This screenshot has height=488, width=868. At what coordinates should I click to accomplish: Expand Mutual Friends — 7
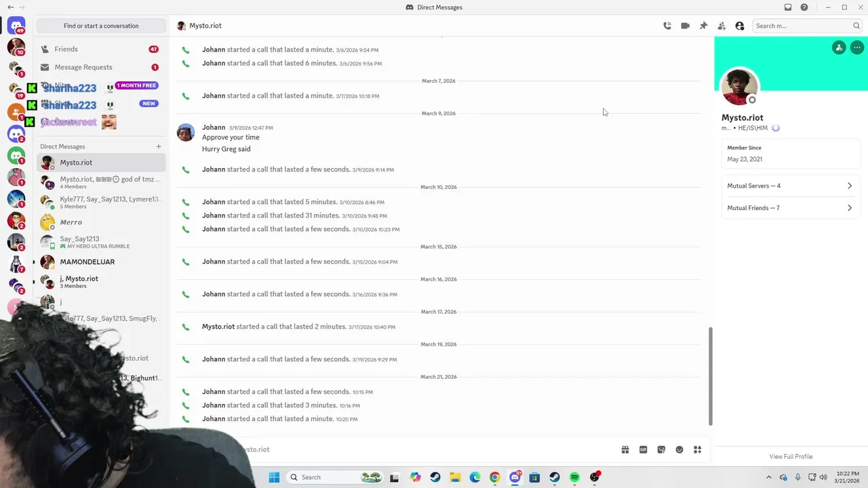pos(791,208)
